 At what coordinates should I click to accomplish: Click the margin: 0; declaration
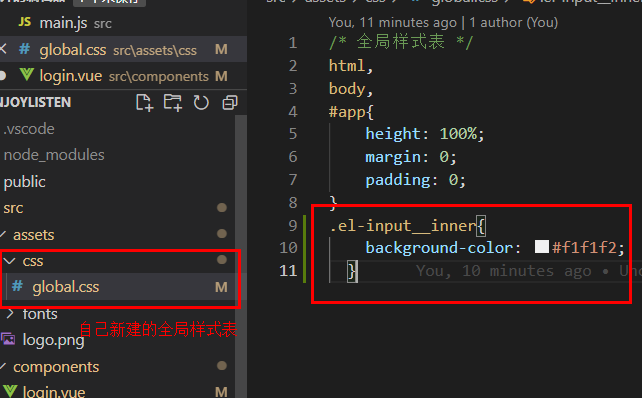pyautogui.click(x=411, y=157)
